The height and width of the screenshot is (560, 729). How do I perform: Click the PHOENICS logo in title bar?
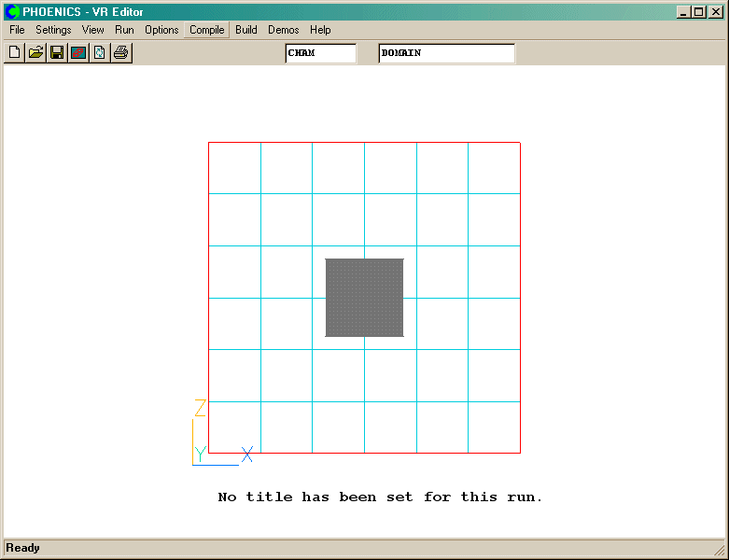click(x=12, y=12)
